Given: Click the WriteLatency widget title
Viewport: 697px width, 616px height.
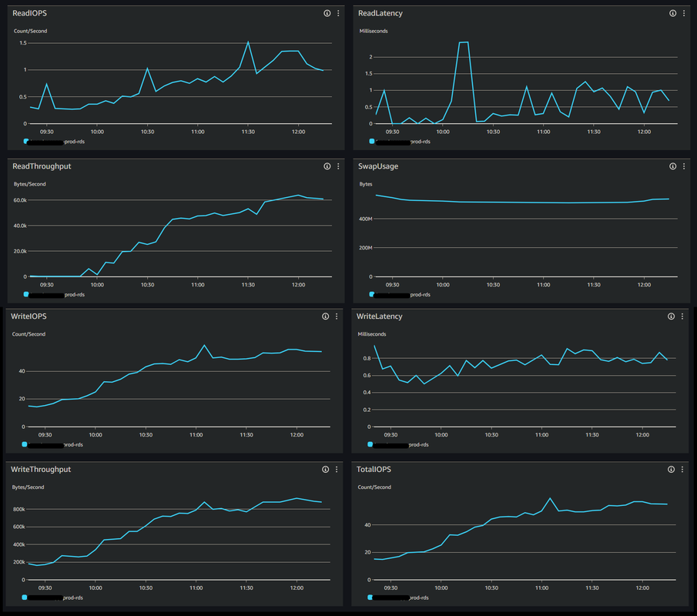Looking at the screenshot, I should pyautogui.click(x=379, y=316).
